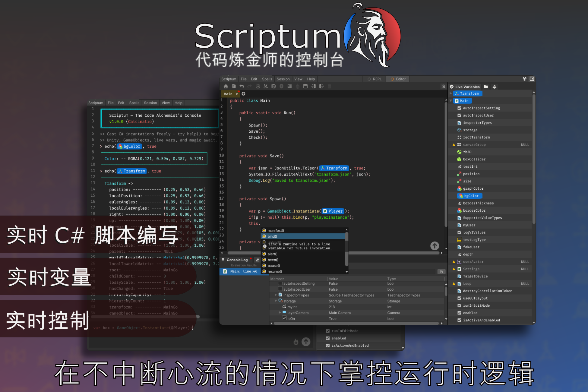The width and height of the screenshot is (588, 392).
Task: Click the rb2D component icon in Live Variables
Action: (x=459, y=152)
